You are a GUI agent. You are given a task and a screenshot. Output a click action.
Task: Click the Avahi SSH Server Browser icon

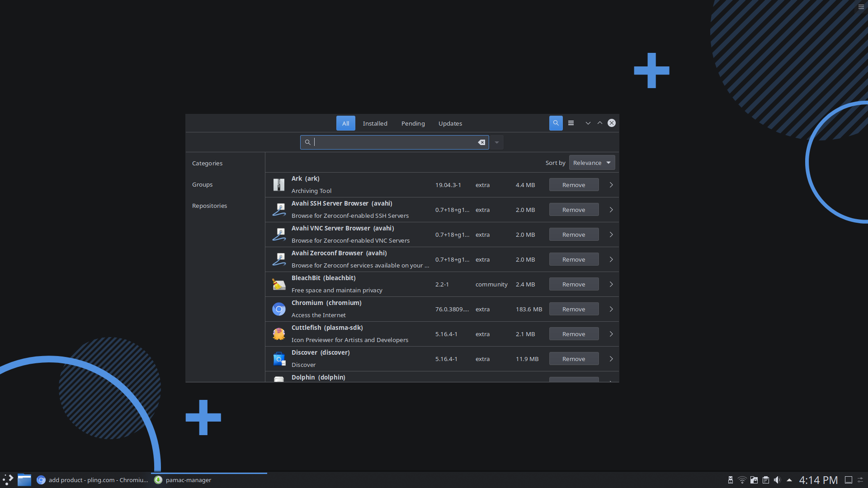279,210
